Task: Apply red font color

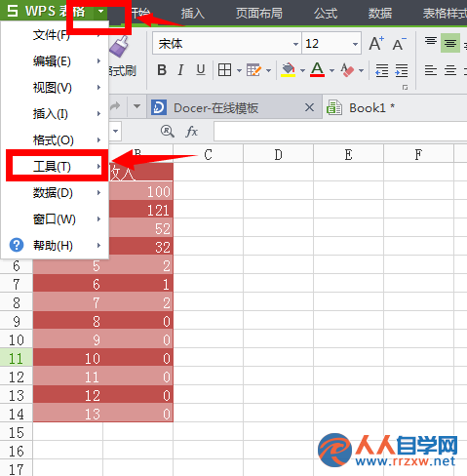Action: click(x=318, y=70)
